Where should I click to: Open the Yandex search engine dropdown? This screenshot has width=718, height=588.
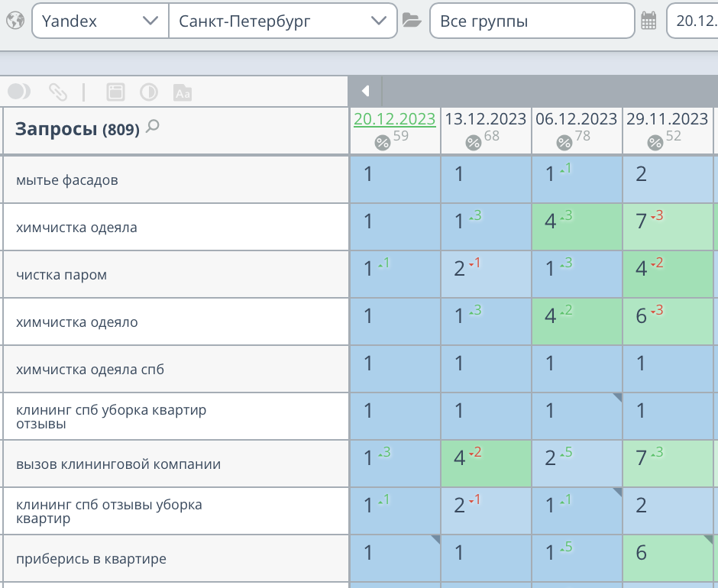click(99, 21)
